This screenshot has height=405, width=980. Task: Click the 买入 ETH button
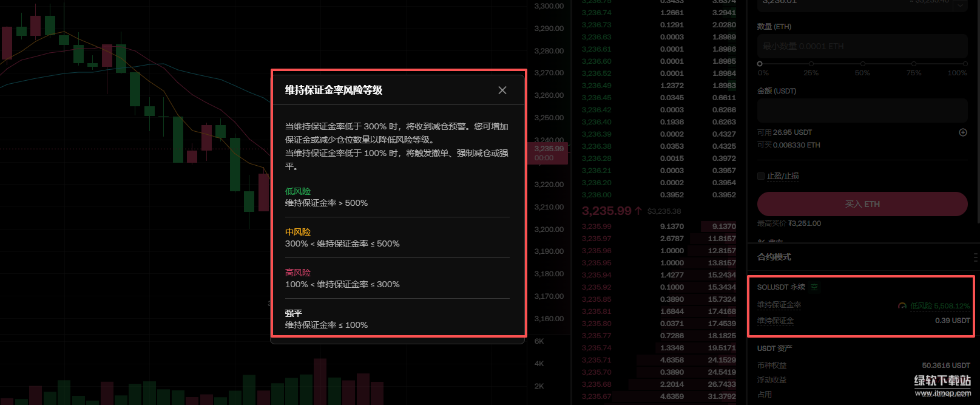click(x=862, y=204)
